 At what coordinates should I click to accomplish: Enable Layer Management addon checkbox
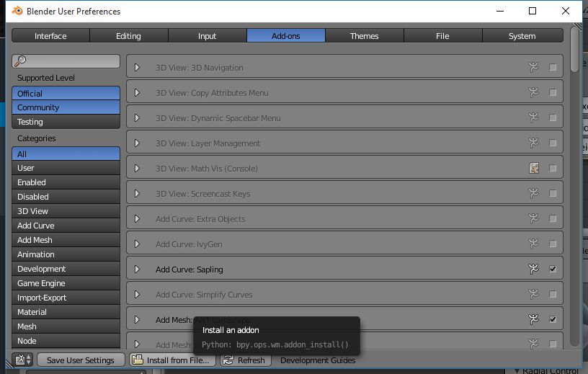coord(553,143)
